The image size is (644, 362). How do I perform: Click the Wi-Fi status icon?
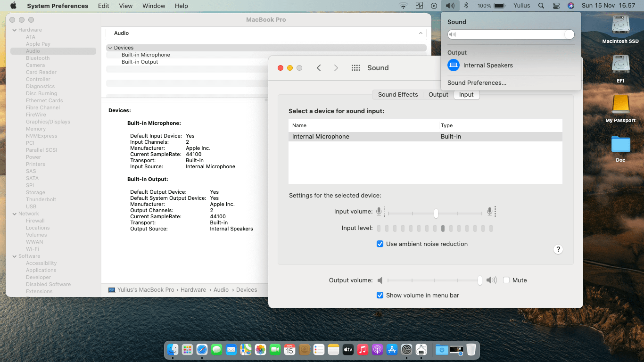coord(403,6)
